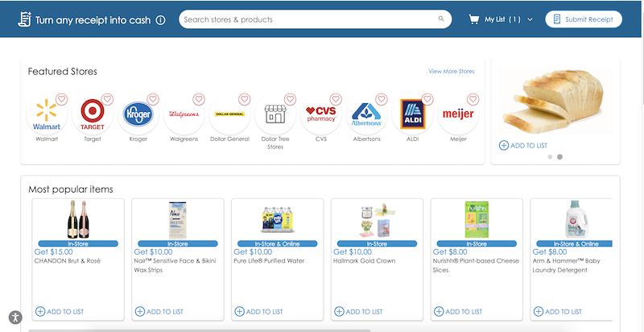Favorite Albertsons with its heart icon
Viewport: 644px width, 332px height.
382,99
